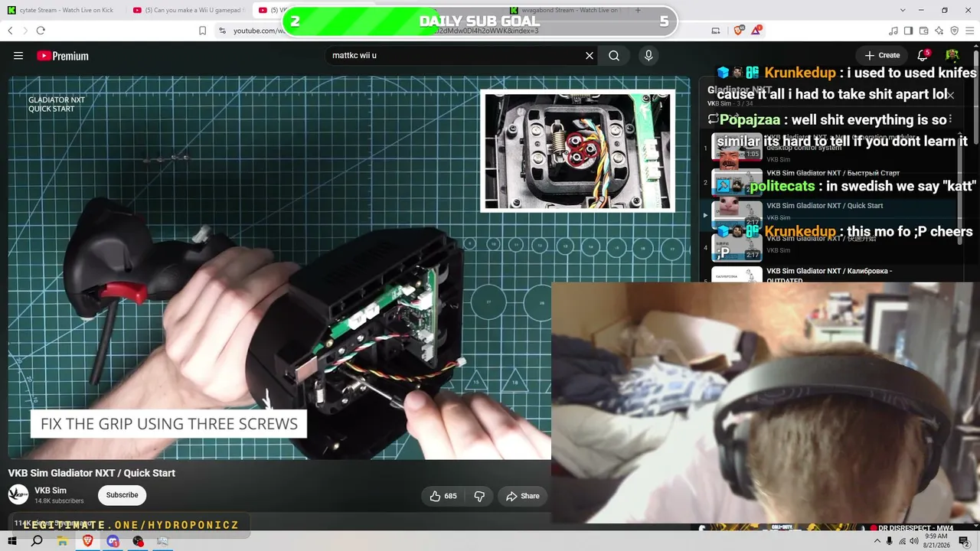This screenshot has height=551, width=980.
Task: Open Brave browser from the taskbar
Action: tap(87, 541)
